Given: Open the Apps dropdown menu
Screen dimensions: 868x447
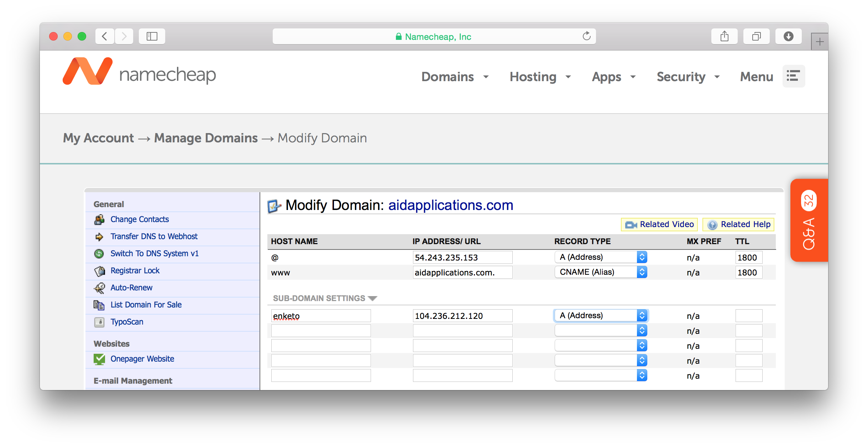Looking at the screenshot, I should (x=613, y=77).
